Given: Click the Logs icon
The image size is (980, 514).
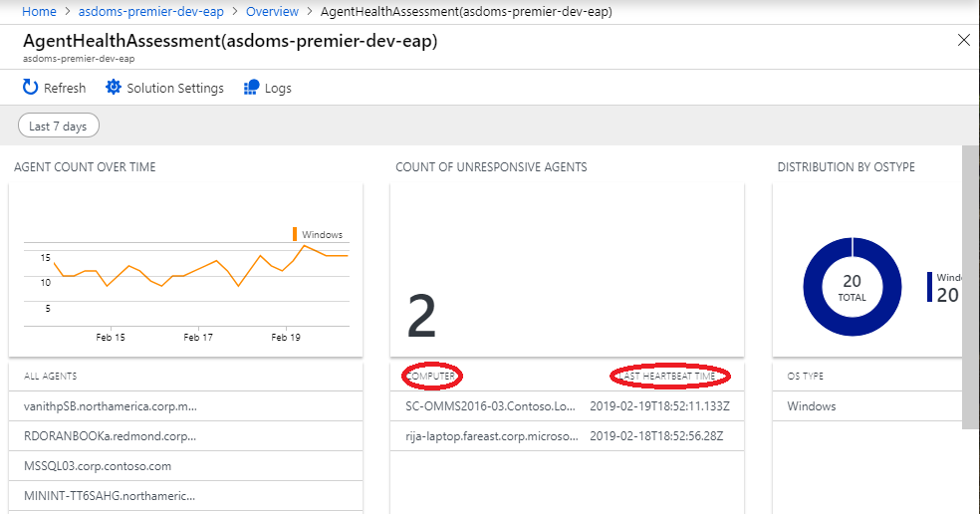Looking at the screenshot, I should pyautogui.click(x=251, y=88).
